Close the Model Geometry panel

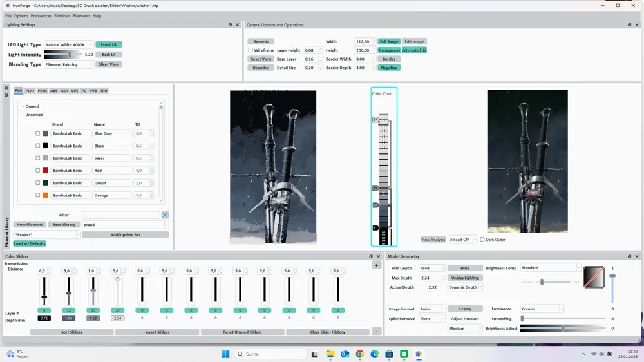coord(637,256)
